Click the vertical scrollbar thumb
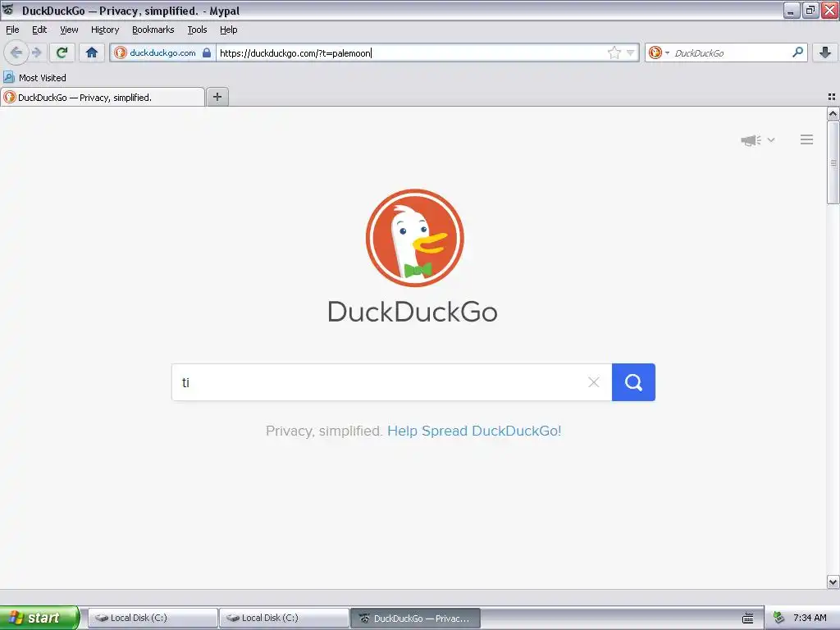This screenshot has height=630, width=840. coord(833,162)
